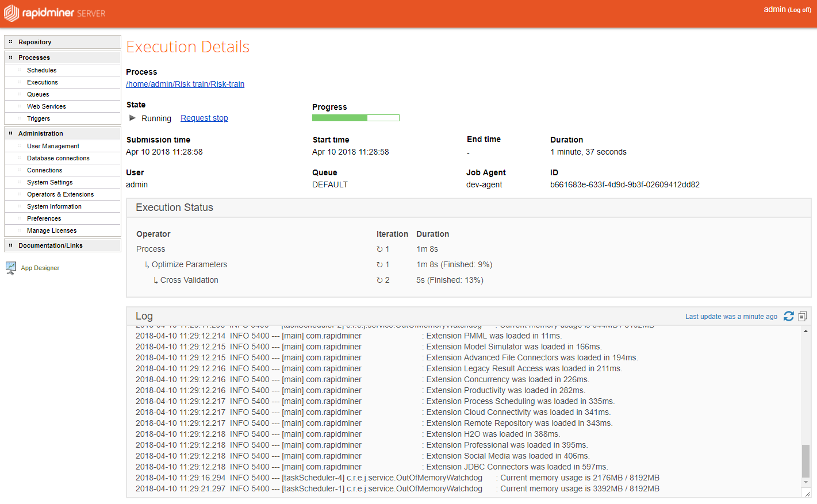Open System Information
The height and width of the screenshot is (504, 817).
pos(54,206)
